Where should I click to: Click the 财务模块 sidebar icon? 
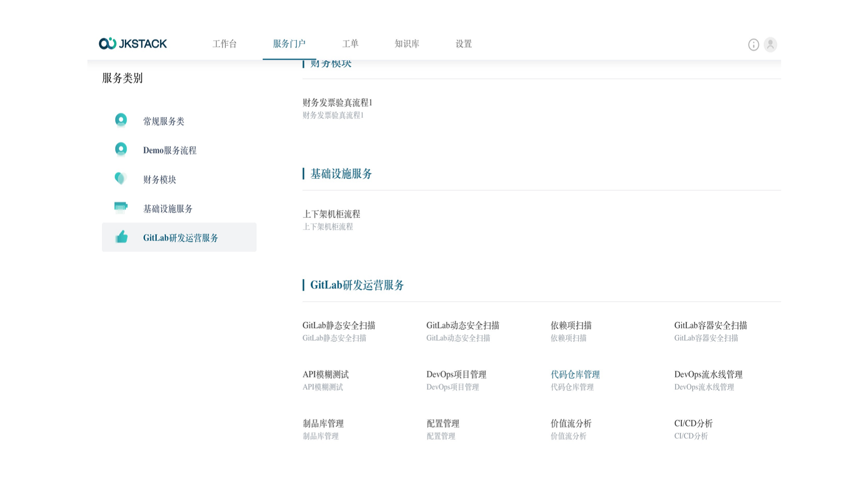coord(121,179)
